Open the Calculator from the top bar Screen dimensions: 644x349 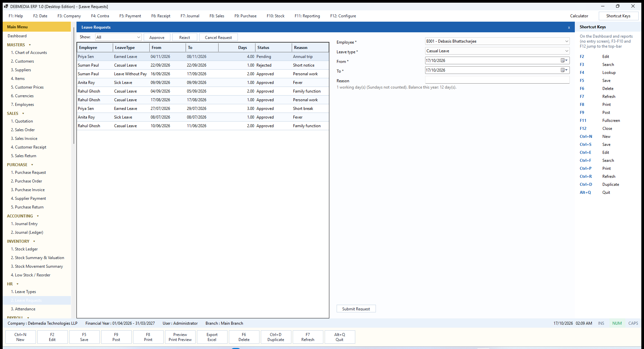coord(579,16)
